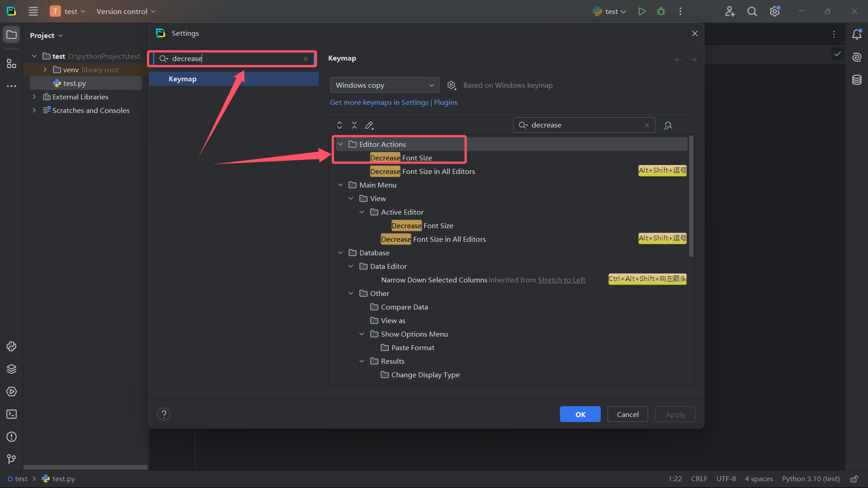Expand the venv folder in Project tree

[45, 70]
